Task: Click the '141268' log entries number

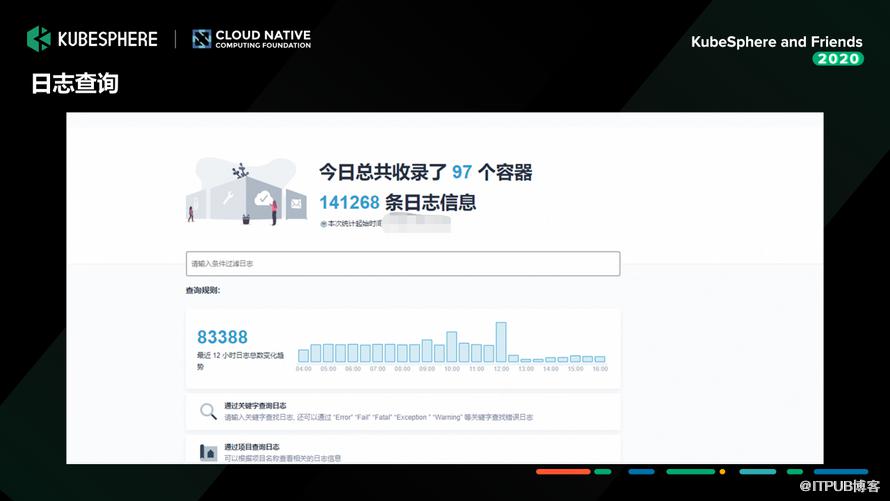Action: pos(349,203)
